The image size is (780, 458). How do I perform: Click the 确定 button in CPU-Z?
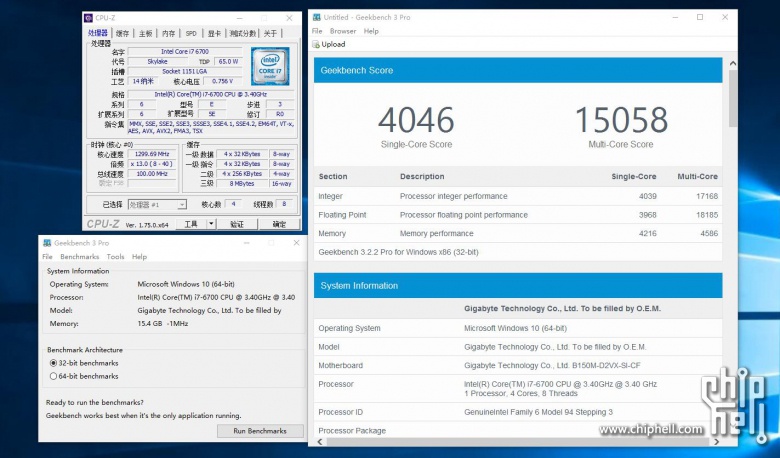(x=279, y=224)
